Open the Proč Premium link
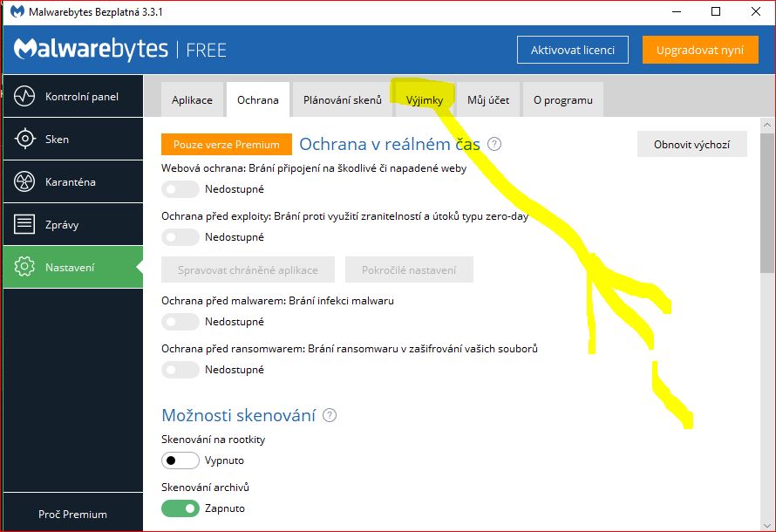776x532 pixels. click(x=72, y=515)
